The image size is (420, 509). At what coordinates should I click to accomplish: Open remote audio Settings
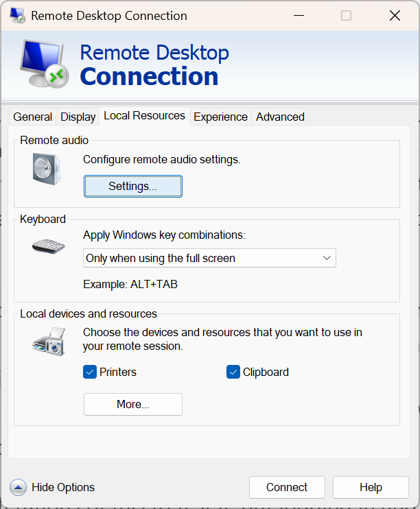pyautogui.click(x=133, y=186)
